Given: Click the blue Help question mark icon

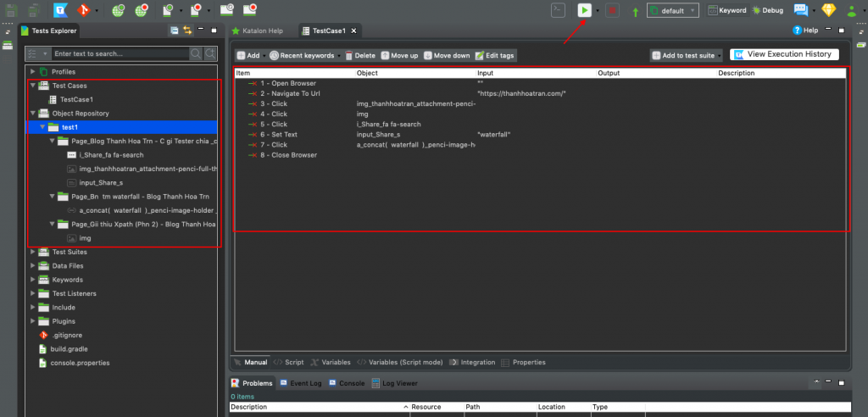Looking at the screenshot, I should [797, 31].
